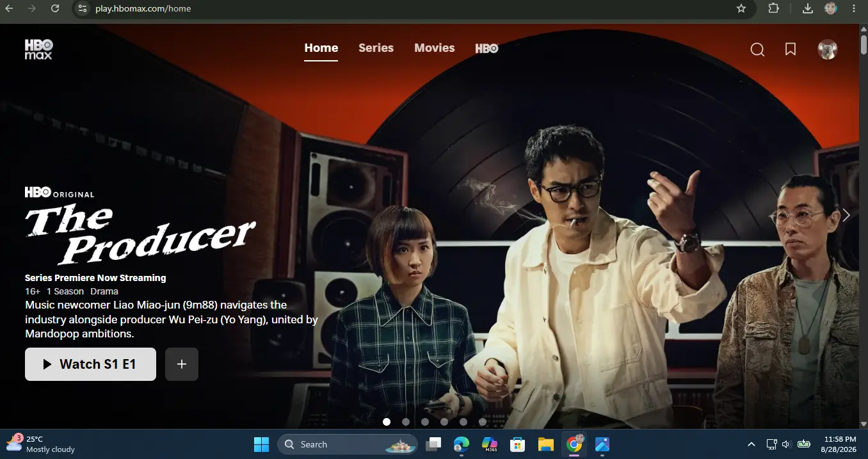The height and width of the screenshot is (459, 868).
Task: Launch Microsoft Edge from taskbar
Action: coord(462,444)
